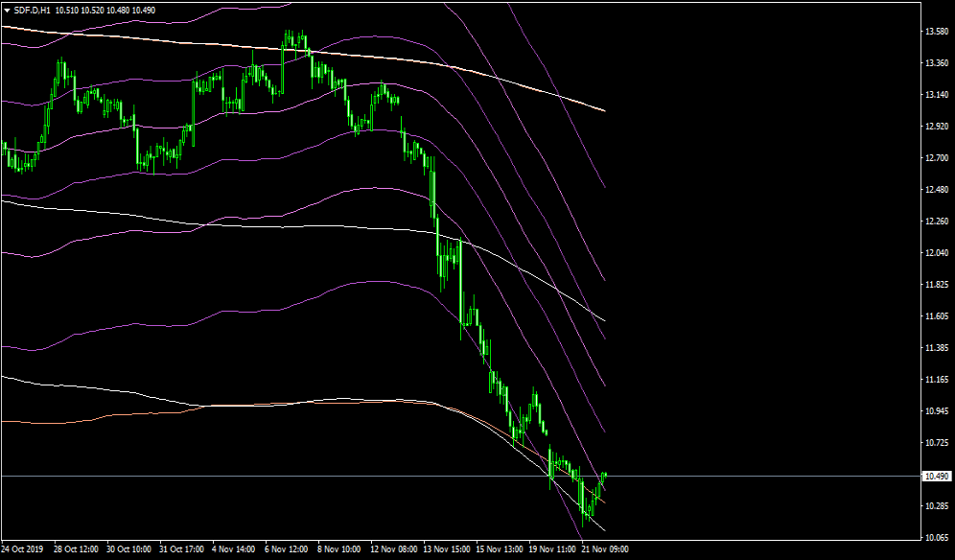
Task: Click the 13.140 price axis label
Action: pos(936,95)
